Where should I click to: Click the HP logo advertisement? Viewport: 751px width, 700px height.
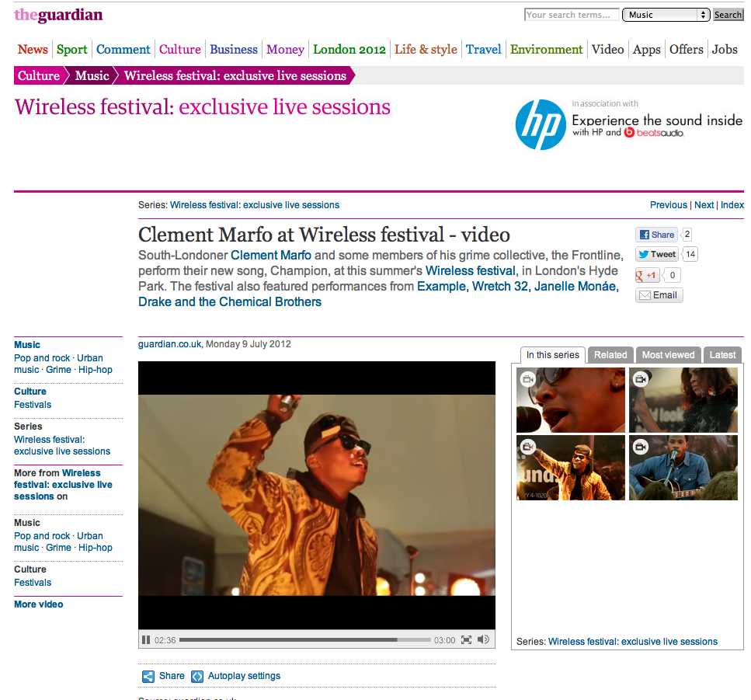click(x=541, y=124)
